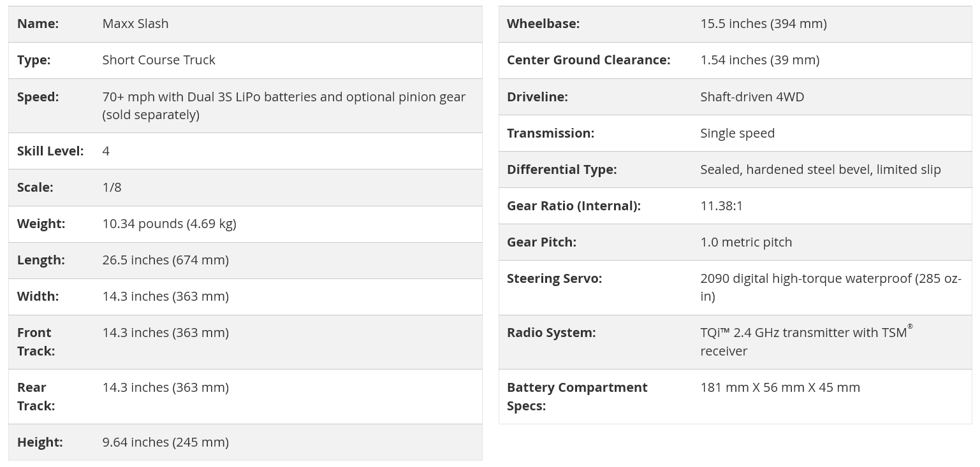The image size is (980, 467).
Task: Click the "1.0 metric pitch" value
Action: [x=746, y=242]
